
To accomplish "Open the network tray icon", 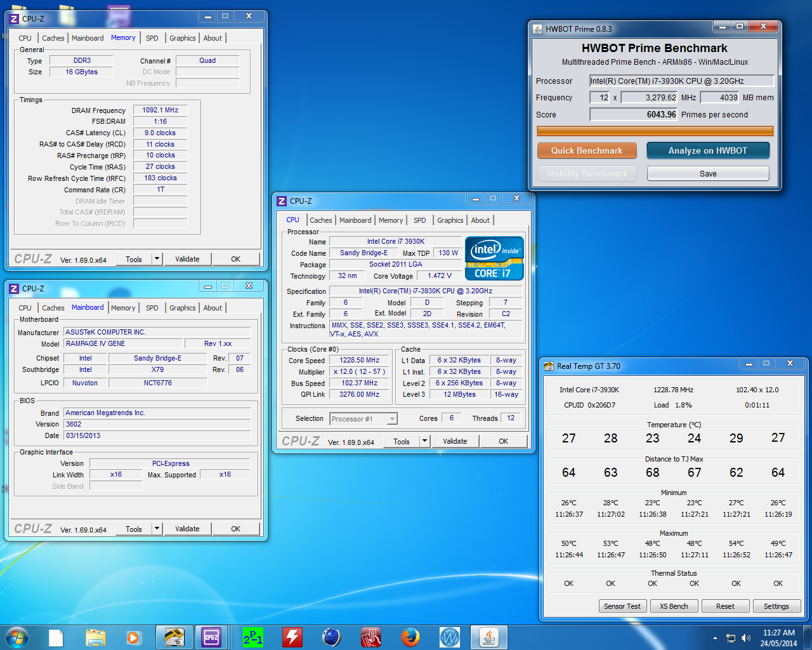I will pos(731,638).
